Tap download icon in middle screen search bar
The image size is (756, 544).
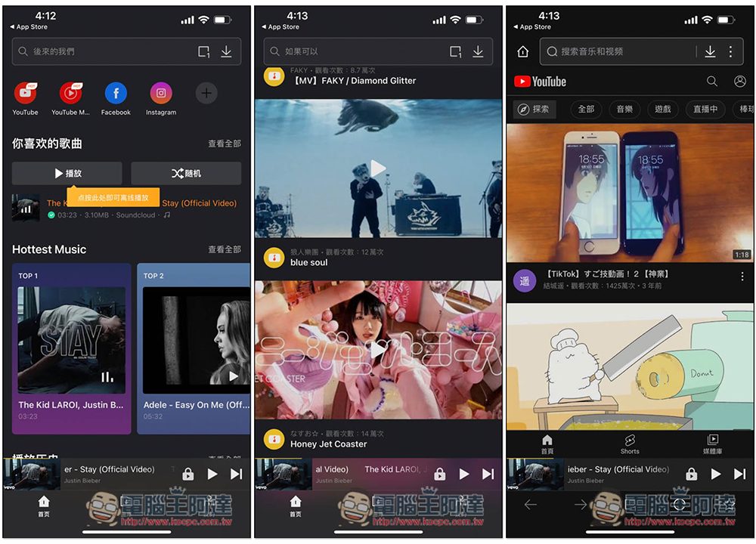click(478, 51)
